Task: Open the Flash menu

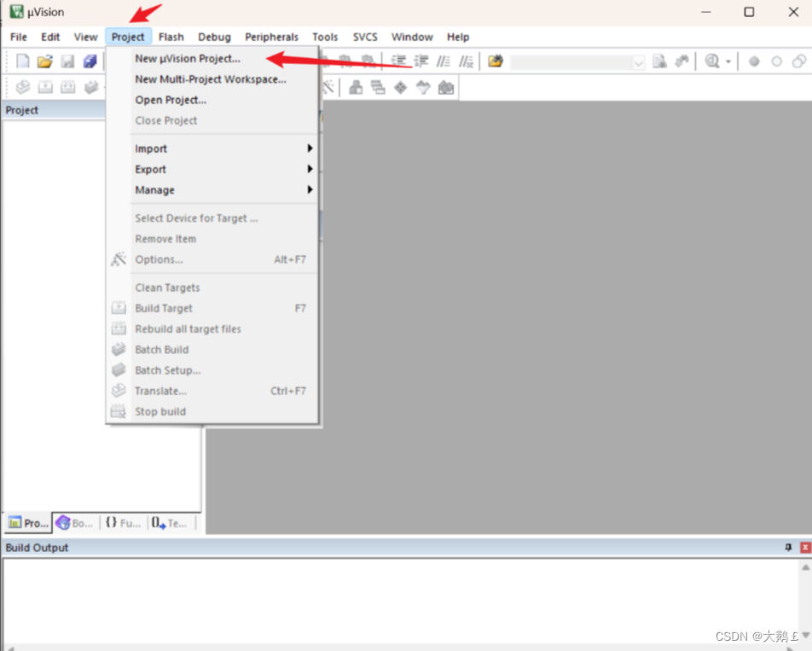Action: (x=171, y=37)
